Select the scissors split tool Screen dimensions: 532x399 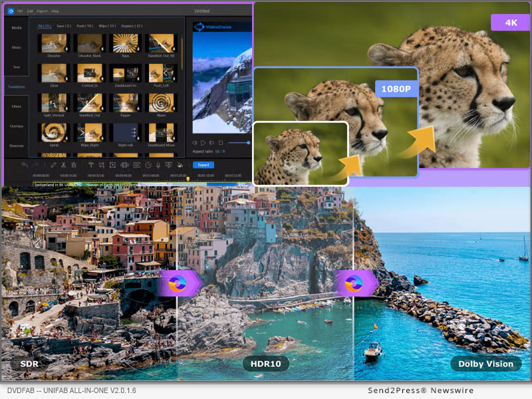(63, 165)
